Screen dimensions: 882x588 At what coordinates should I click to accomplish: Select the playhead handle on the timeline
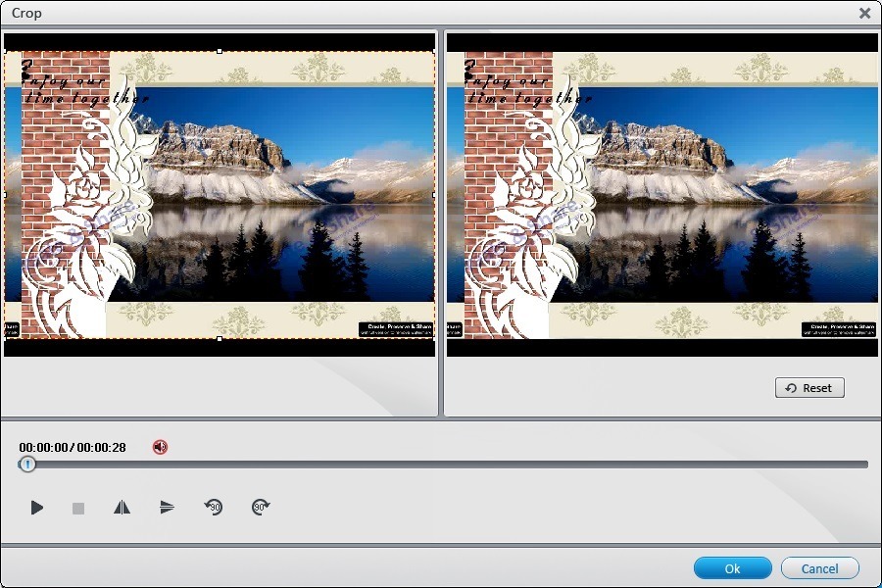(x=26, y=464)
